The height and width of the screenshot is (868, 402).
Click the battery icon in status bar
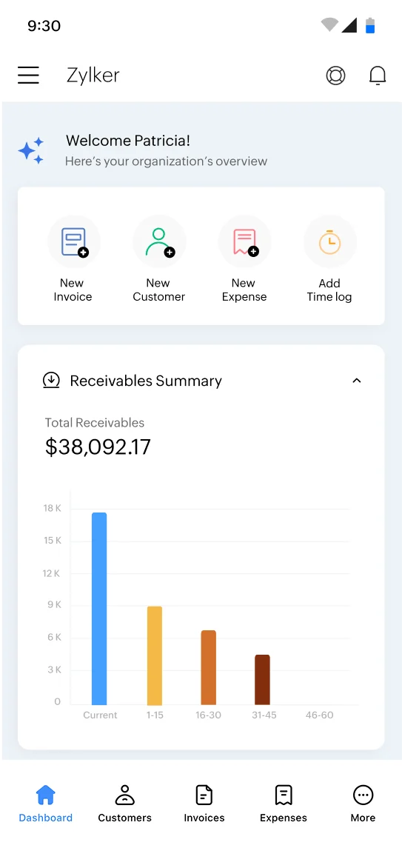(x=370, y=25)
